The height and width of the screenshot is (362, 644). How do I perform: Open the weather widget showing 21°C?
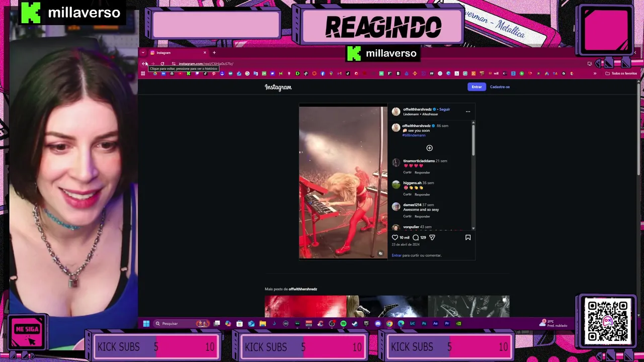(x=553, y=323)
